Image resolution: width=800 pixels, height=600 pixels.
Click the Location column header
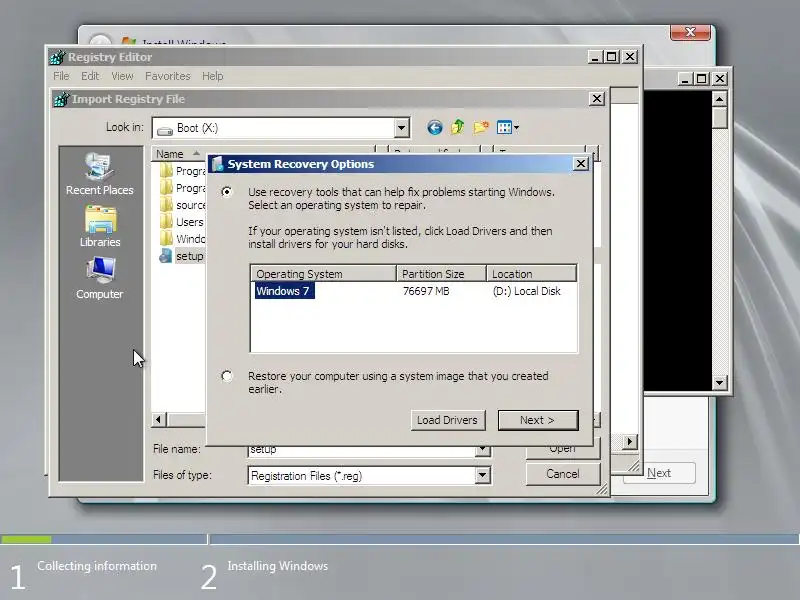[532, 273]
